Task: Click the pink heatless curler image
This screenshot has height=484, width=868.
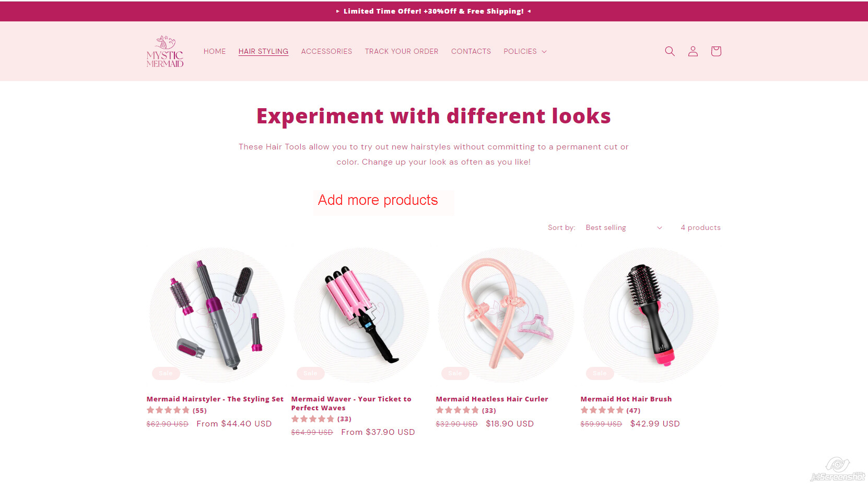Action: coord(506,315)
